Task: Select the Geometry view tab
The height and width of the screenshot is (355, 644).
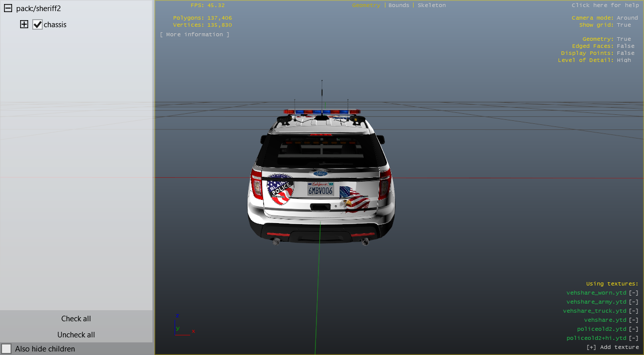Action: [366, 5]
